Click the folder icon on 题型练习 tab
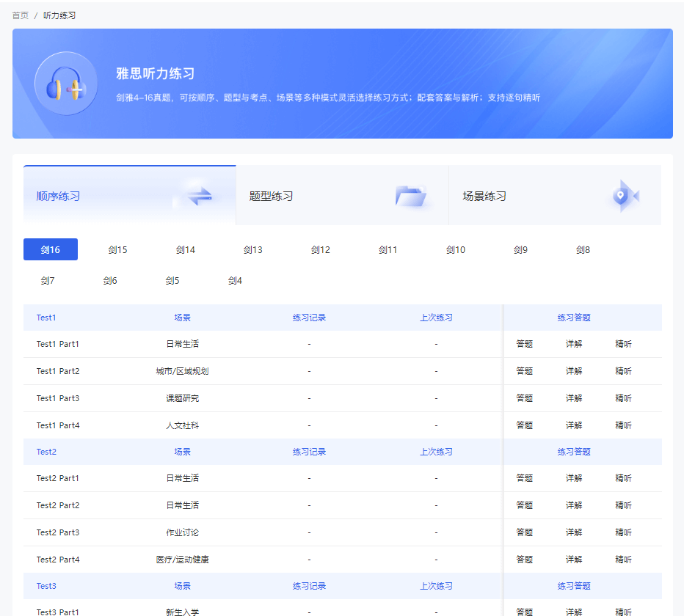Image resolution: width=684 pixels, height=616 pixels. click(410, 196)
